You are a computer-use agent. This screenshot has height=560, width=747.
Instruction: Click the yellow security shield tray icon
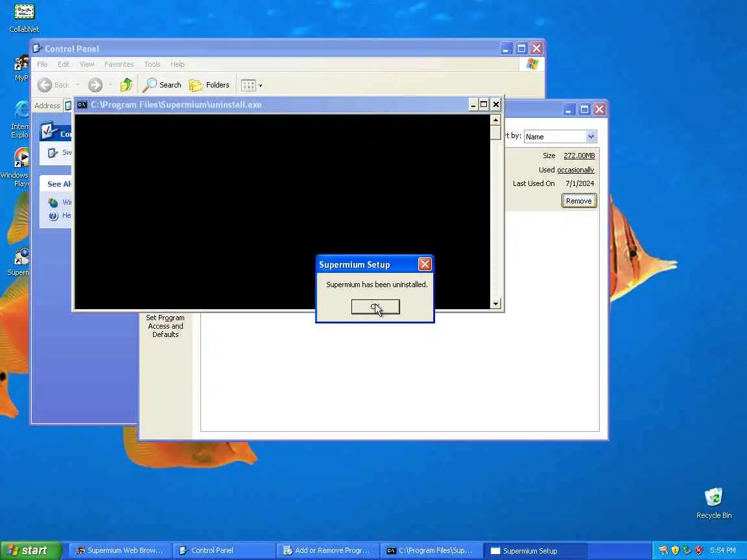(675, 550)
